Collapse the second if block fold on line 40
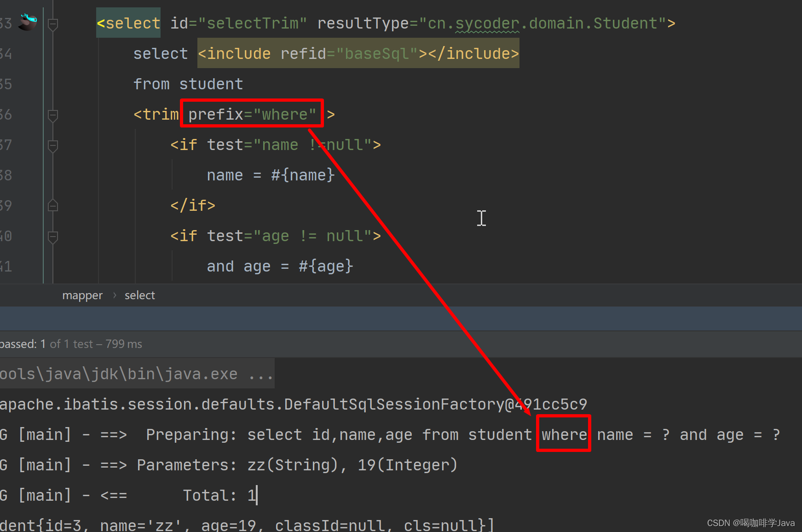This screenshot has width=802, height=532. point(52,236)
